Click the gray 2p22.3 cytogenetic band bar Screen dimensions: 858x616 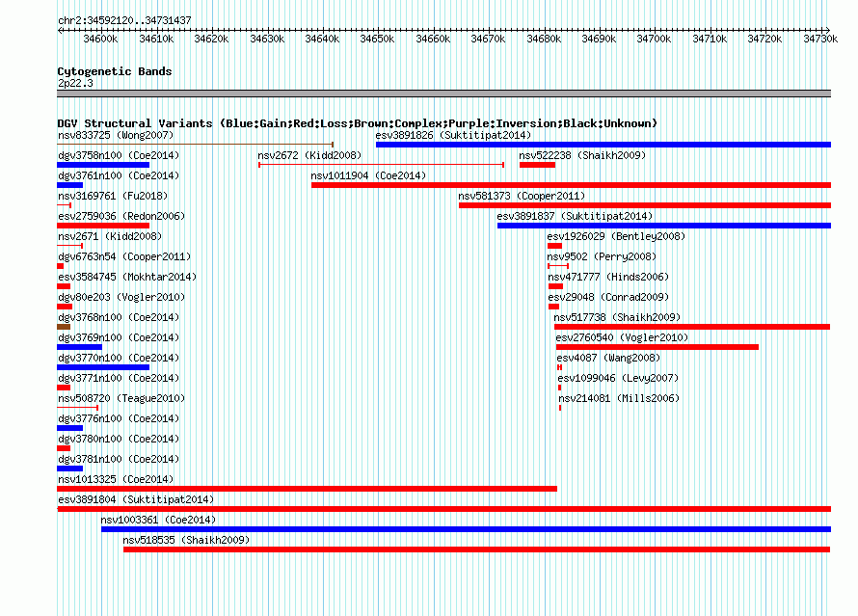pos(443,94)
